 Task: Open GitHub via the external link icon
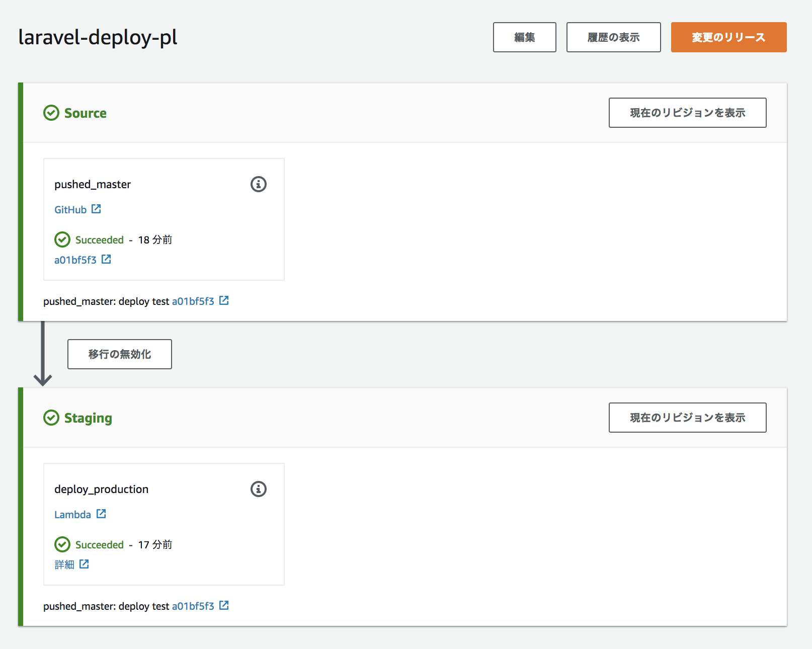(96, 208)
